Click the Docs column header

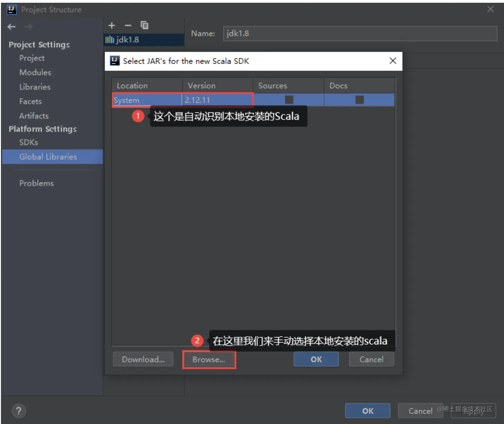tap(360, 85)
